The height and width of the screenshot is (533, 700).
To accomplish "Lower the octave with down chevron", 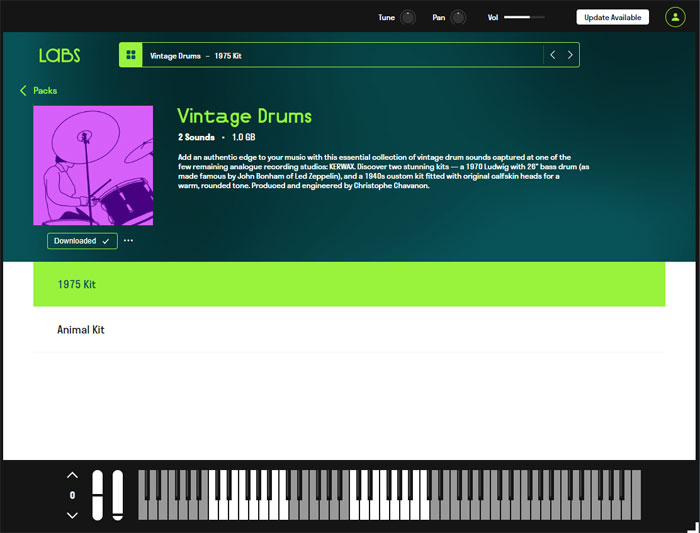I will tap(72, 515).
